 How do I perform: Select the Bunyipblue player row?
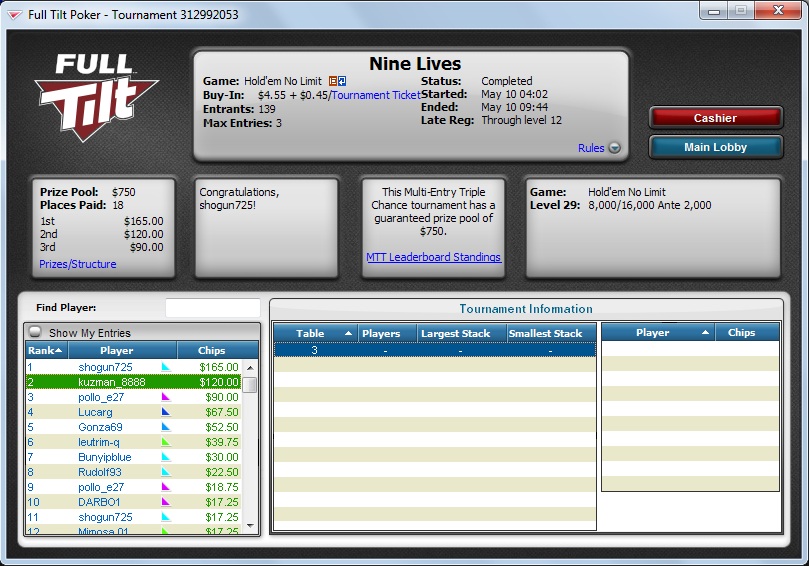[133, 457]
